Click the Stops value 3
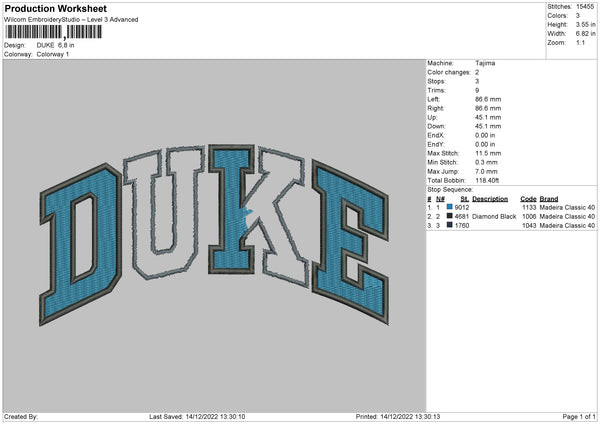 click(477, 81)
